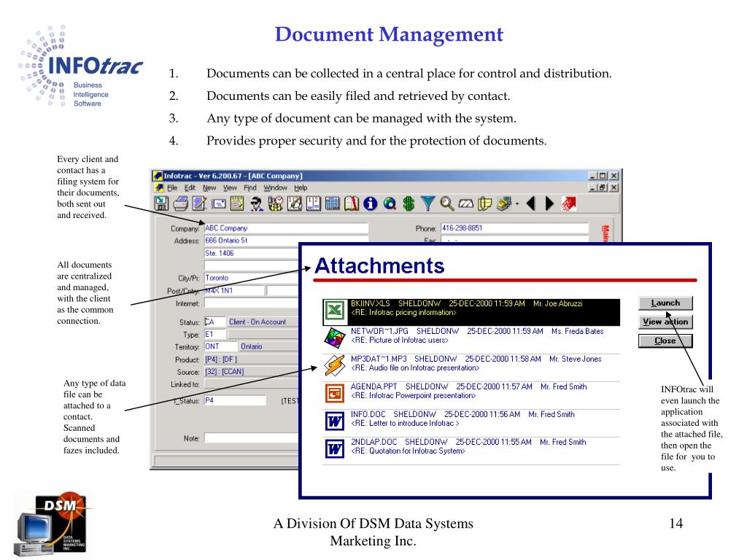Go to previous record with left arrow

coord(531,204)
